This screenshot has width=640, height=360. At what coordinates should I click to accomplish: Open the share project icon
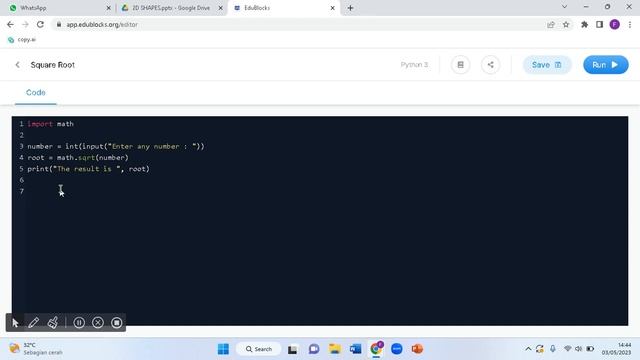[490, 65]
